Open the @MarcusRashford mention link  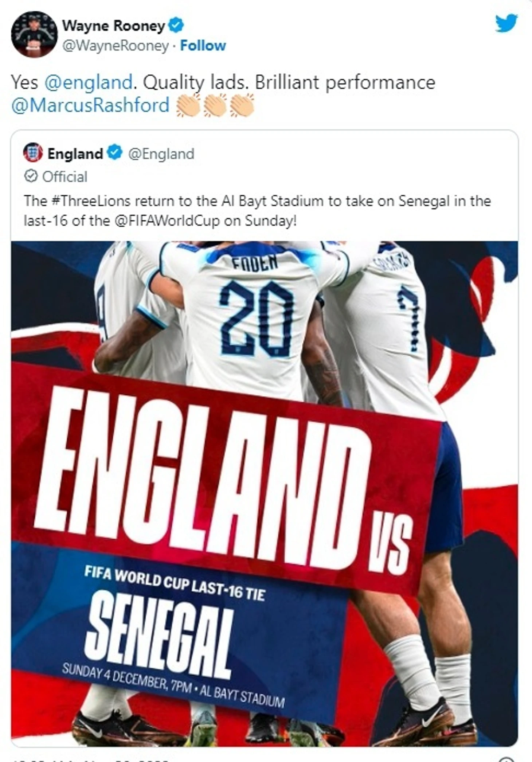[x=90, y=105]
